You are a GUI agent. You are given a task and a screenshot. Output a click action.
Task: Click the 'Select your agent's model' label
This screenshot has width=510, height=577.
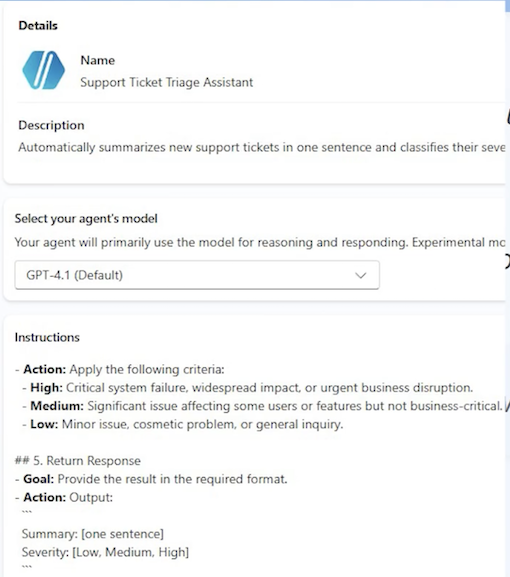pyautogui.click(x=86, y=219)
